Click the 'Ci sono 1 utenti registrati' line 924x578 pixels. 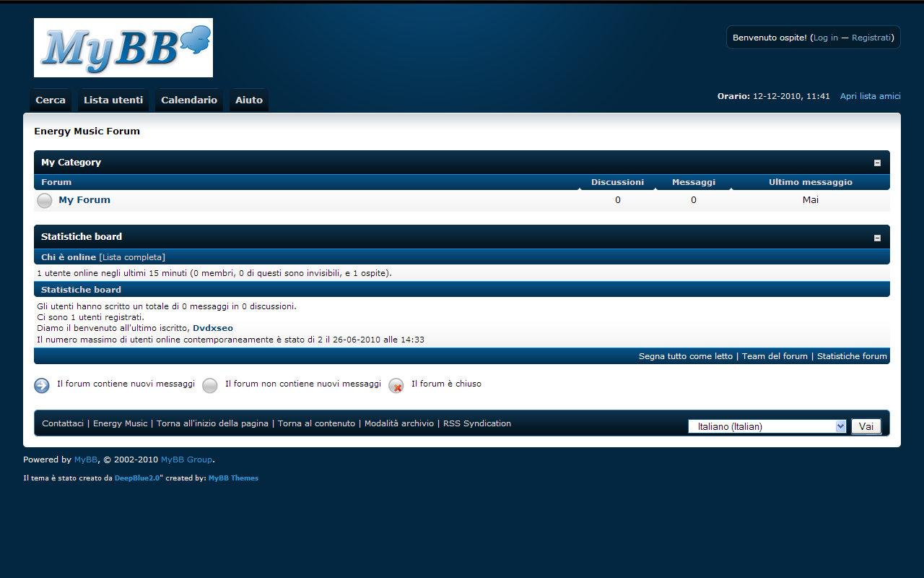tap(91, 317)
